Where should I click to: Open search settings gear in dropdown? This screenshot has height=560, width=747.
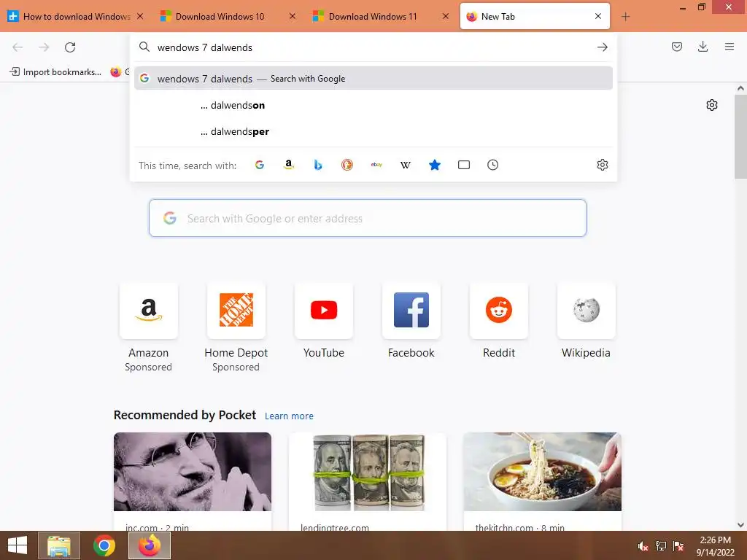point(602,165)
